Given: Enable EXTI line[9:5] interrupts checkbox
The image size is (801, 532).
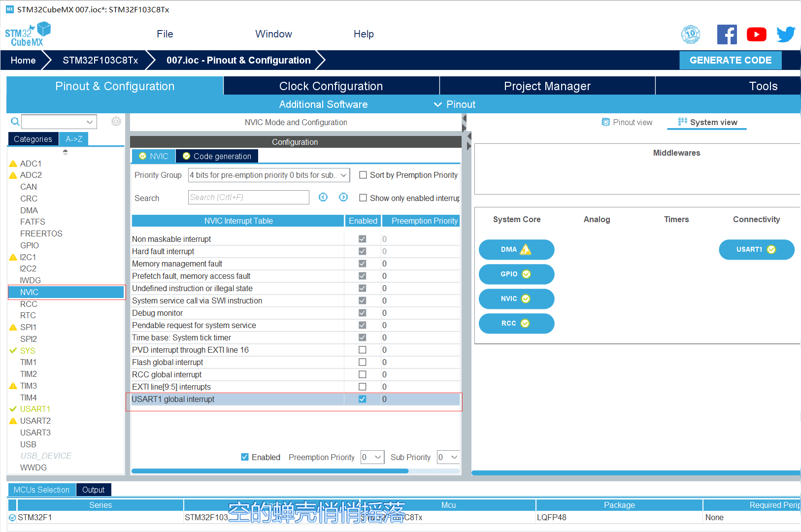Looking at the screenshot, I should click(x=363, y=387).
